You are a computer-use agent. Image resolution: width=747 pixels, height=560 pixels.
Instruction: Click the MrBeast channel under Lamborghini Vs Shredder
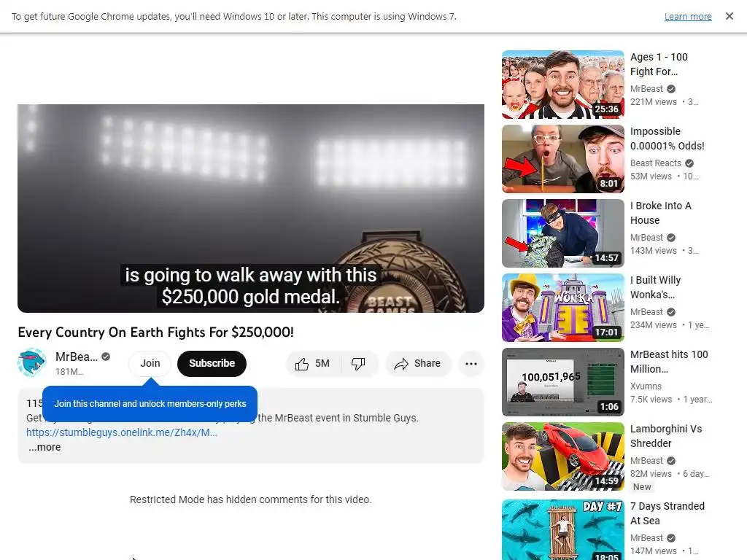click(x=646, y=461)
